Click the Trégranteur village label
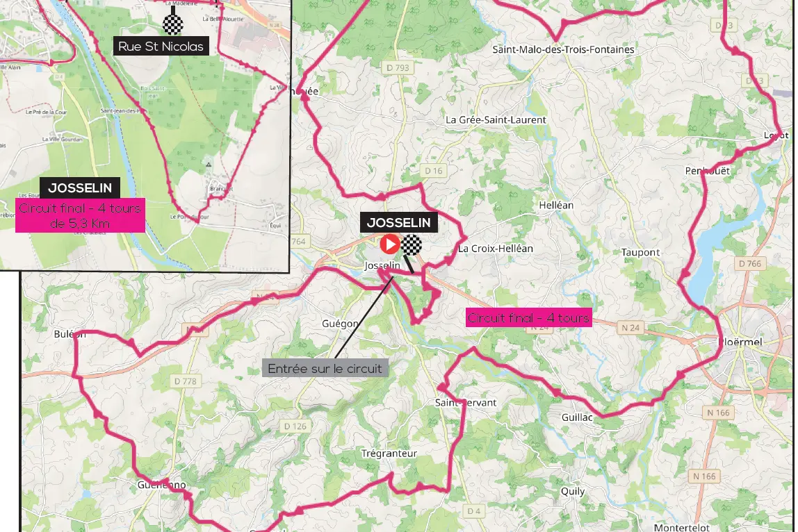This screenshot has height=532, width=798. pyautogui.click(x=389, y=453)
